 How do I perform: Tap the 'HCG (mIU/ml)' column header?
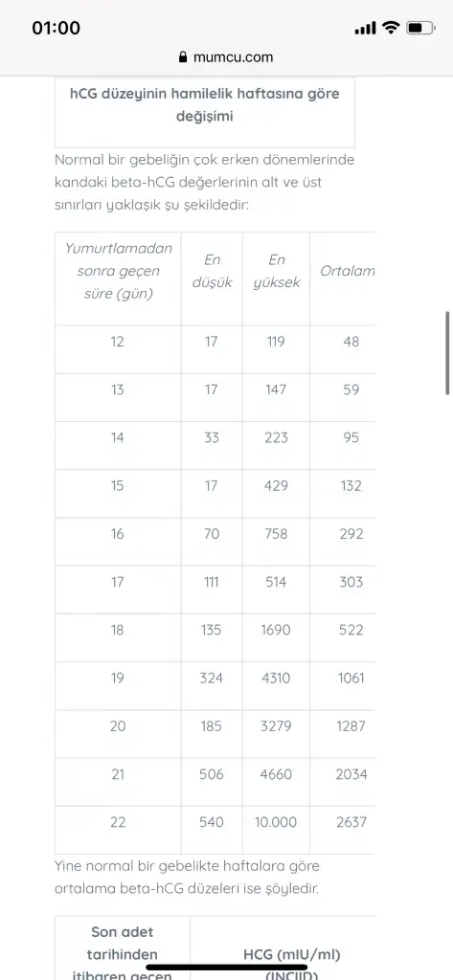(x=291, y=954)
